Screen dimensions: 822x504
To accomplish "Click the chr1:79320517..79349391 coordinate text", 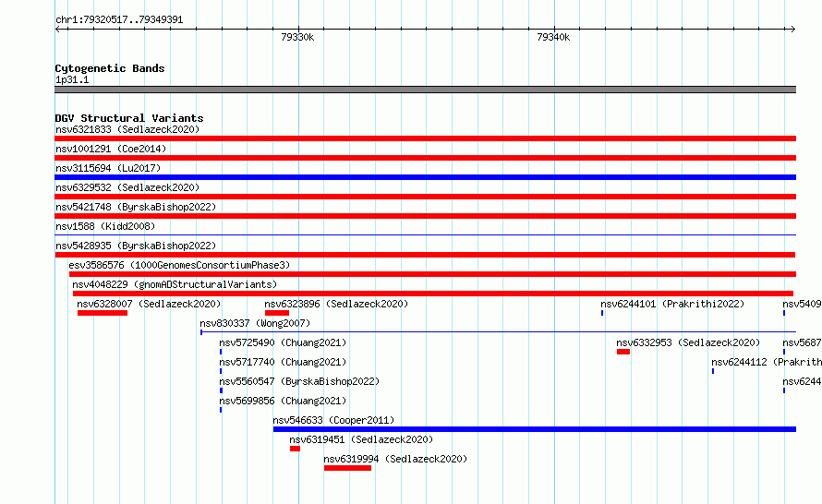I will point(119,20).
